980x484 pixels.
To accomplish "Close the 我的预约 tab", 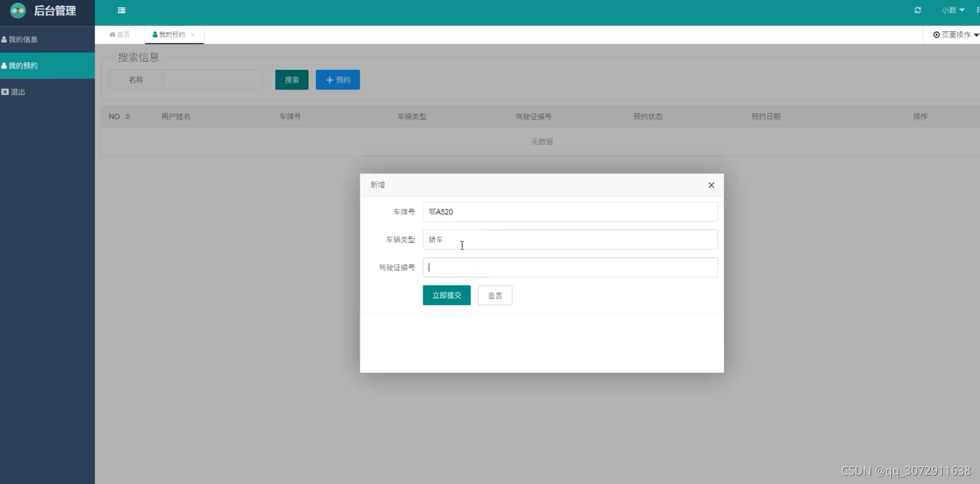I will pos(193,35).
